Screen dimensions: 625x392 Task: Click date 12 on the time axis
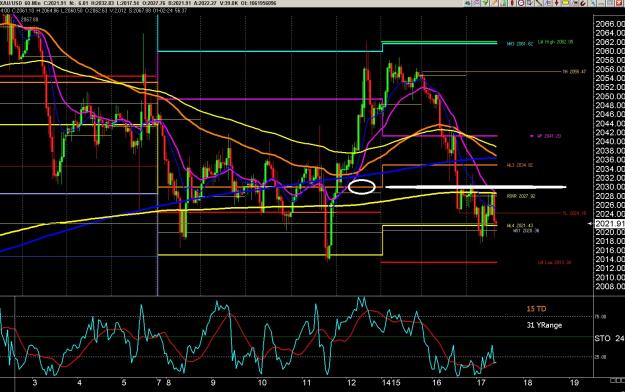point(351,383)
